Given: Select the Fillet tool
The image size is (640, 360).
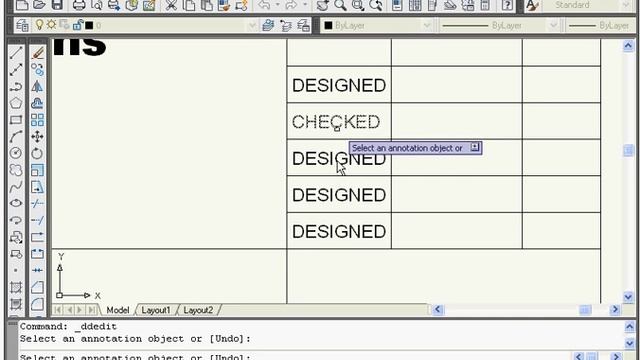Looking at the screenshot, I should pos(37,304).
